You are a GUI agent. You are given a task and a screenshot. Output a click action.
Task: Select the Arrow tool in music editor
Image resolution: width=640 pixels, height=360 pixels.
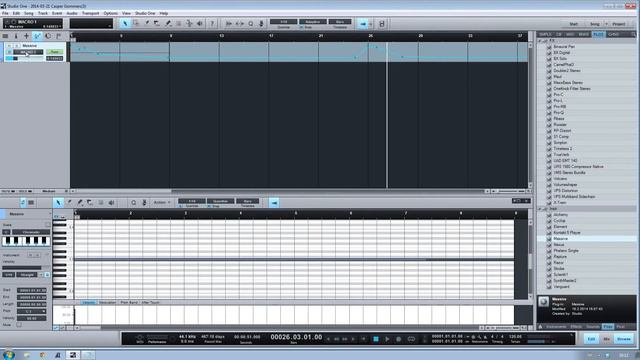point(58,202)
